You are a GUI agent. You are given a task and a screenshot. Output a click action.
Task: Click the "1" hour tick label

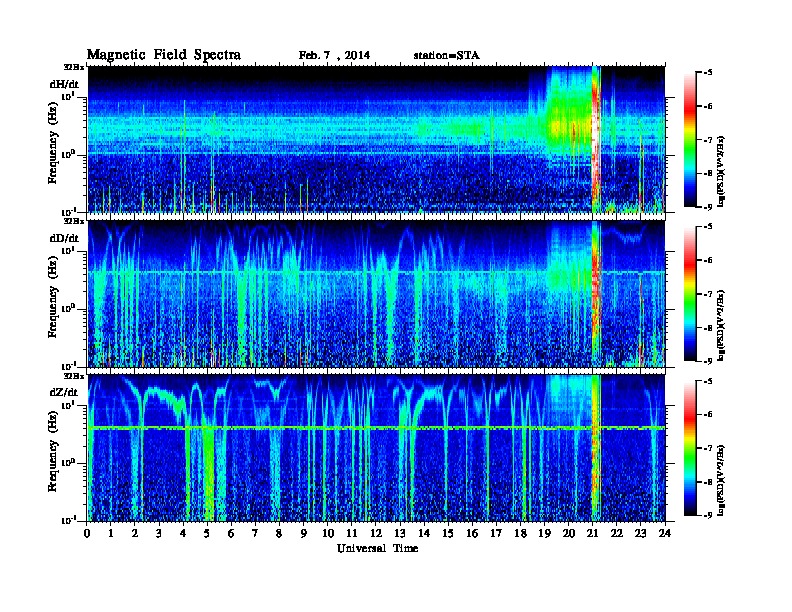click(x=111, y=534)
